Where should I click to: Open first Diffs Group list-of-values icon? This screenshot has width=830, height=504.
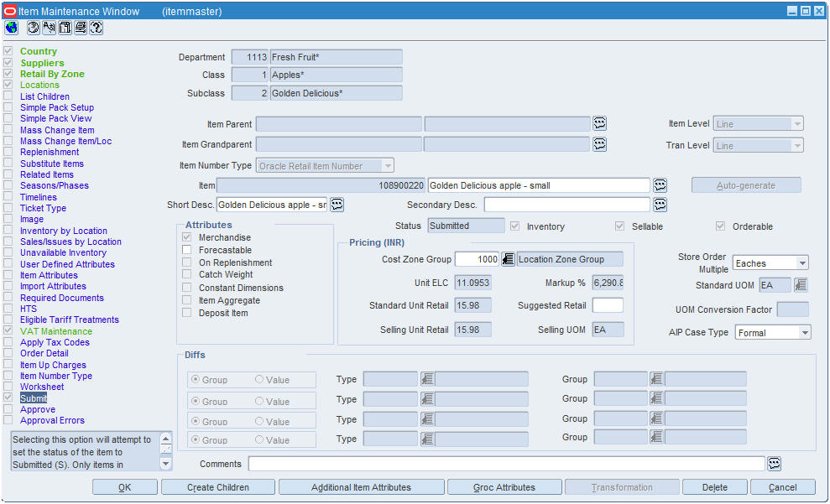(656, 379)
